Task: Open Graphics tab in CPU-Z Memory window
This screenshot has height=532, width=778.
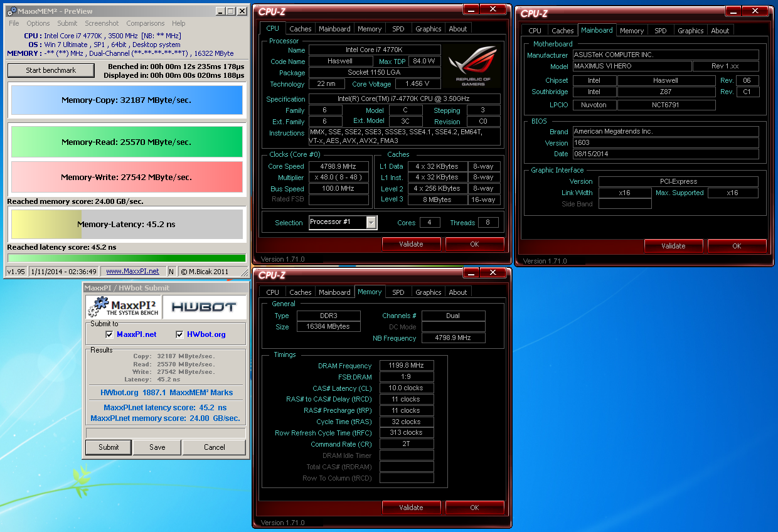Action: 429,292
